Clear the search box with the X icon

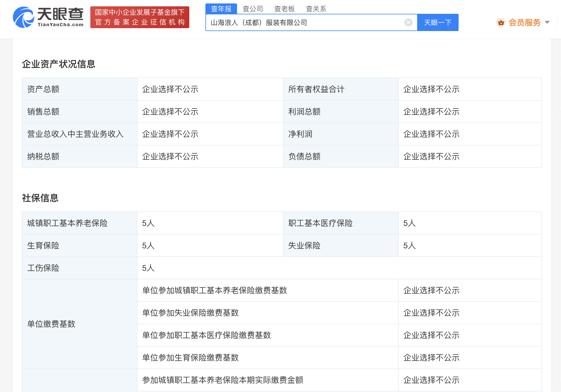click(x=409, y=22)
